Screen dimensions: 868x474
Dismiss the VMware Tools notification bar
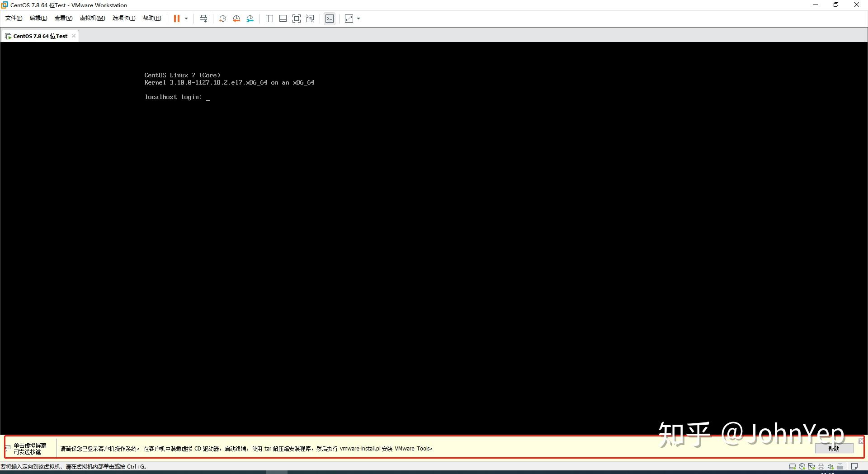coord(861,441)
